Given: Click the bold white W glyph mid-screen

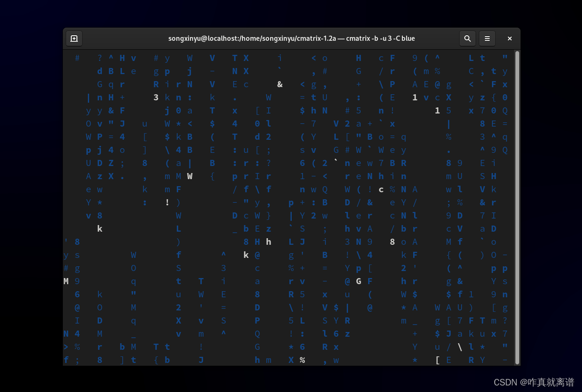Looking at the screenshot, I should coord(190,176).
